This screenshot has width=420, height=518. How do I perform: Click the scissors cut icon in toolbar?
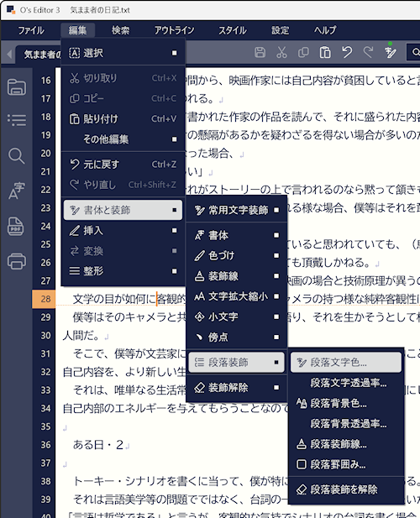pos(281,52)
